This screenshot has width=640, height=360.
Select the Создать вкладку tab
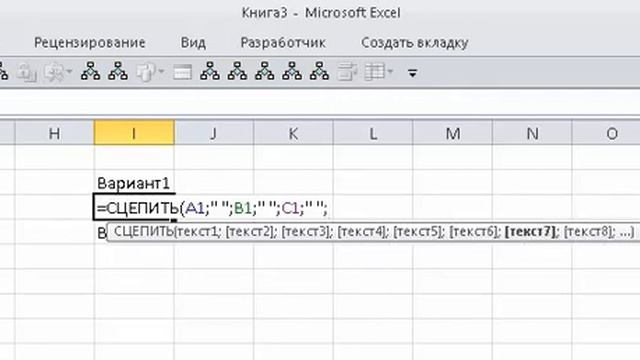point(414,42)
